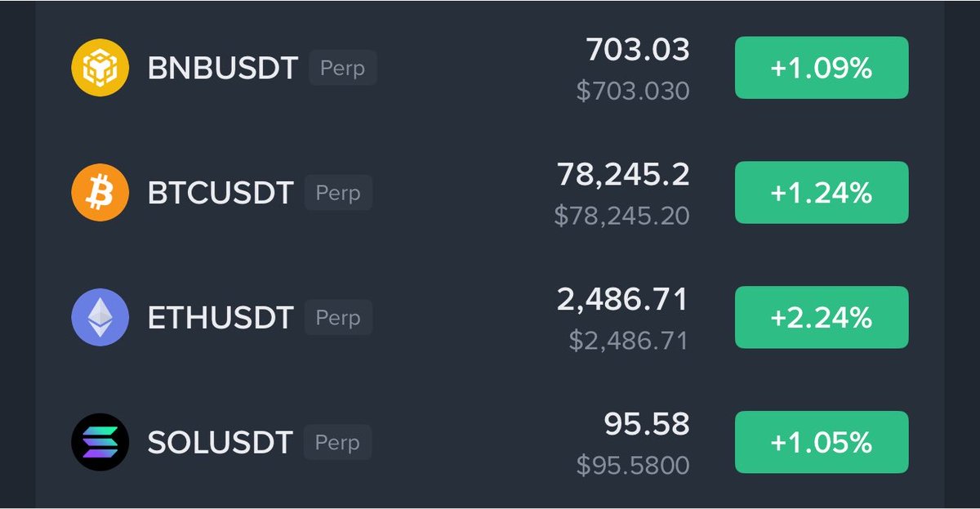Tap the green +1.24% change button
Image resolution: width=980 pixels, height=509 pixels.
click(822, 193)
